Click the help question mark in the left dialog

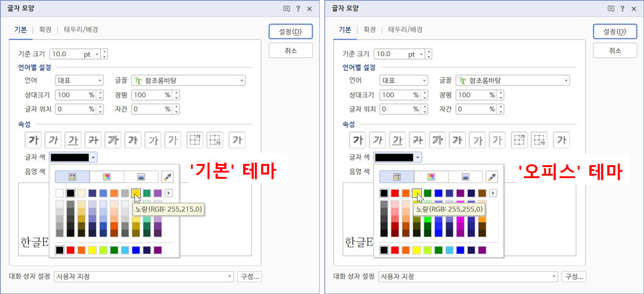(298, 9)
